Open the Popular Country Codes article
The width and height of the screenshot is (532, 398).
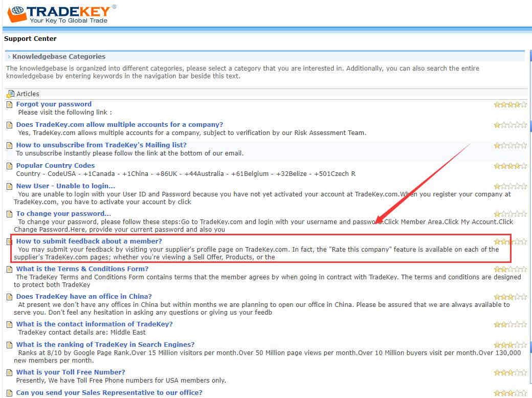[x=56, y=166]
